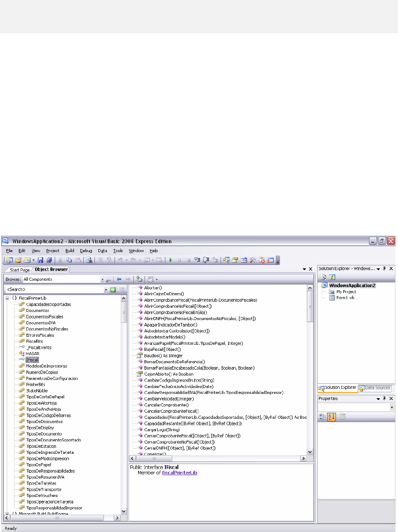Select the Solution Explorer bottom tab

(337, 388)
